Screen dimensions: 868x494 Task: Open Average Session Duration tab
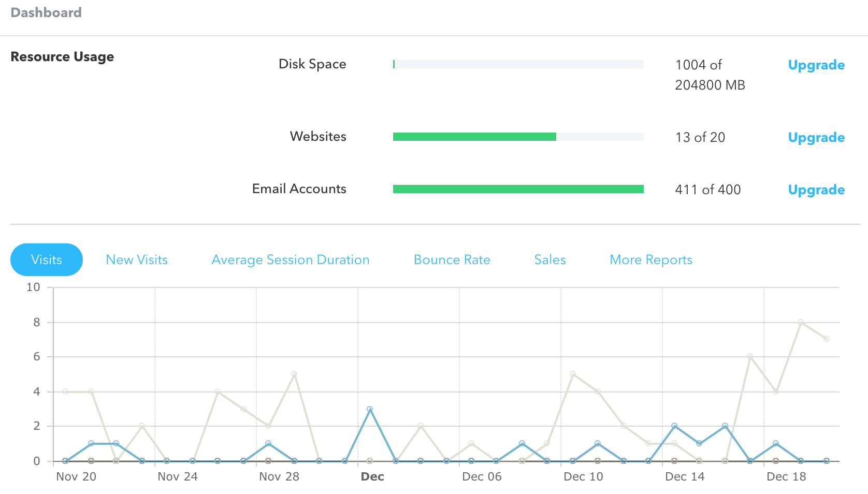click(x=291, y=259)
